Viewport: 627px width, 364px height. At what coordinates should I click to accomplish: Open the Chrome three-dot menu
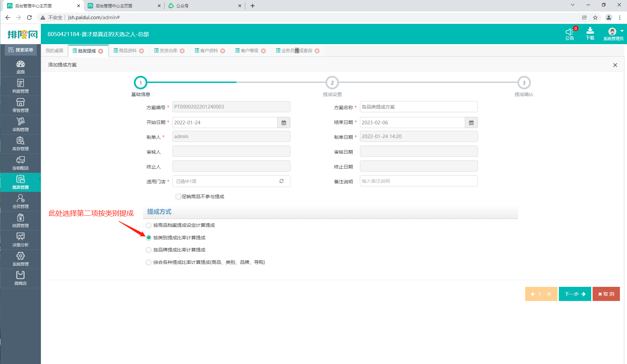[x=620, y=18]
